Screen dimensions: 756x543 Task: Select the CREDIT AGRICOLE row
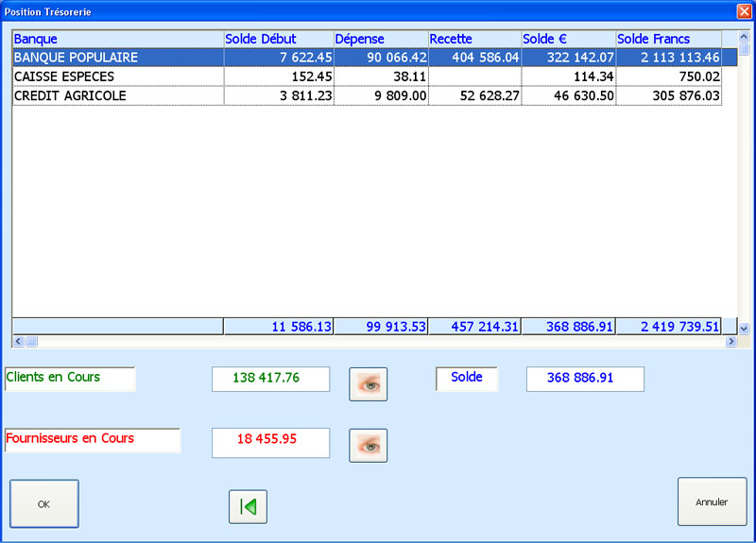(117, 95)
